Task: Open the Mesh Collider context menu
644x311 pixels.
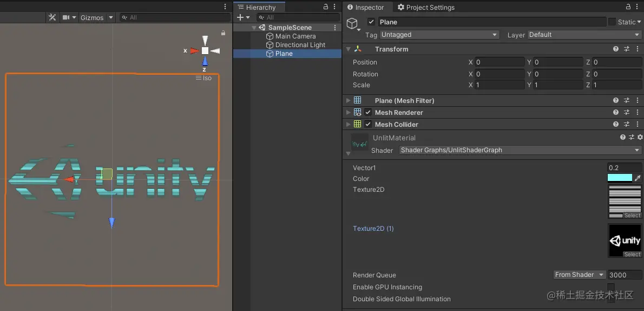Action: [638, 124]
